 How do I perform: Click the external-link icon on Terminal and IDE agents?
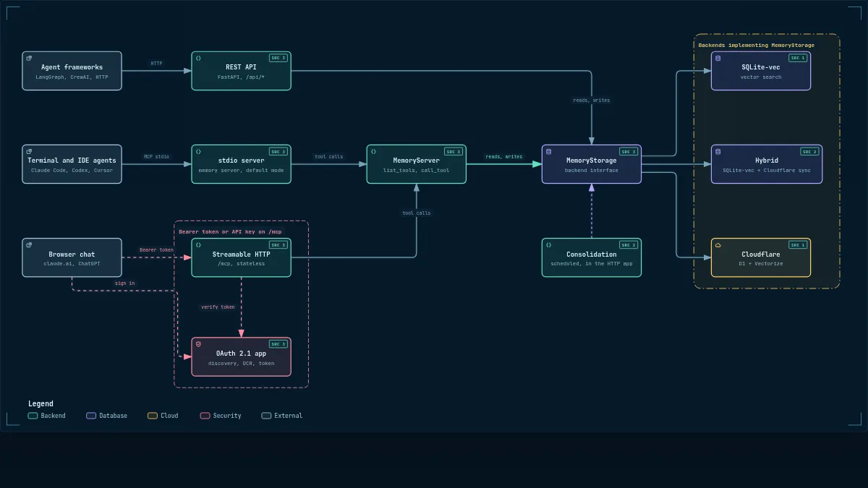pos(29,151)
